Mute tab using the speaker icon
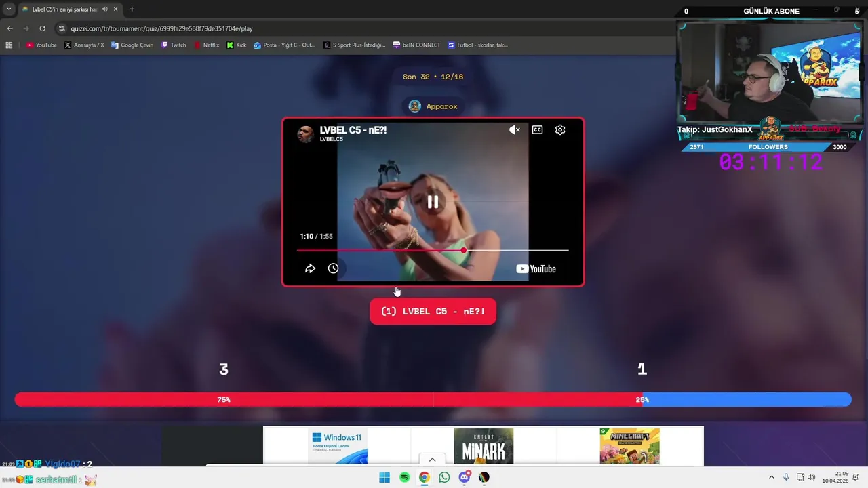 coord(105,9)
